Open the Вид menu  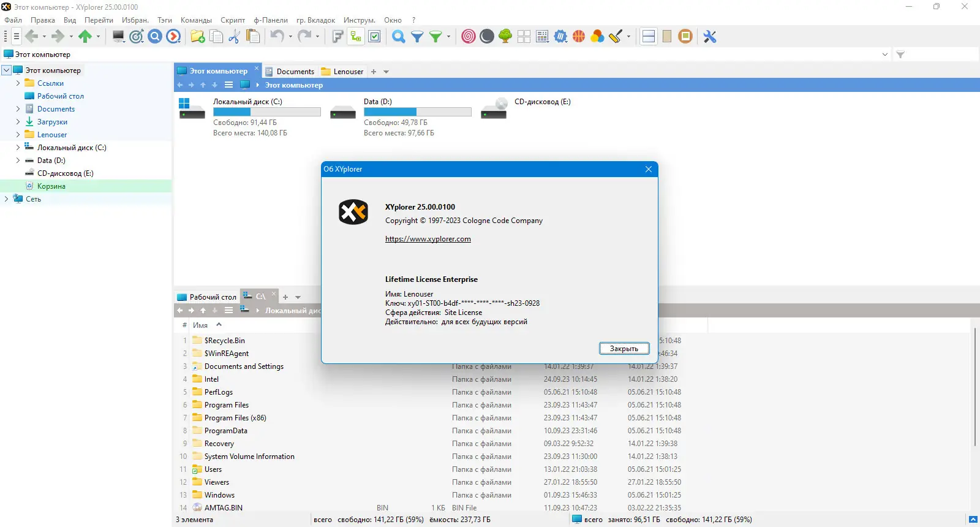click(x=70, y=20)
